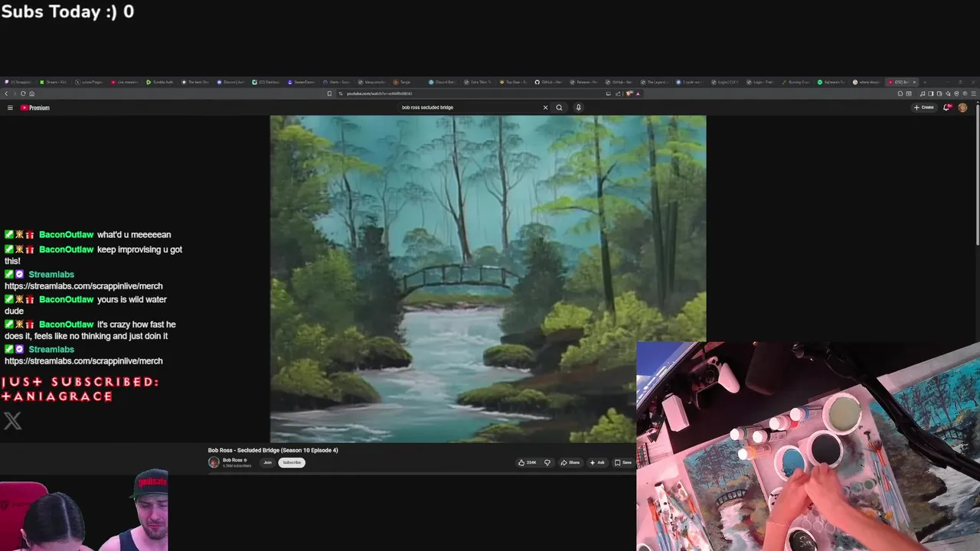Screen dimensions: 980x551
Task: Click the YouTube search magnifier button
Action: tap(559, 107)
